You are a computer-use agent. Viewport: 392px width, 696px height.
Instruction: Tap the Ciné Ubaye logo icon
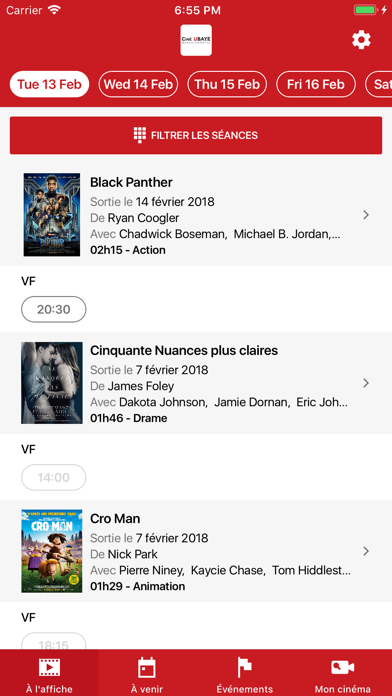(196, 40)
